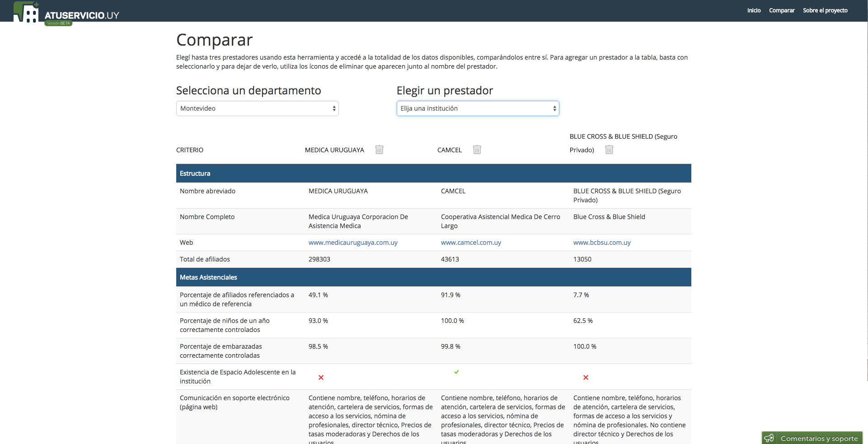Screen dimensions: 868x444
Task: Click the CRITERIO column header
Action: (x=190, y=150)
